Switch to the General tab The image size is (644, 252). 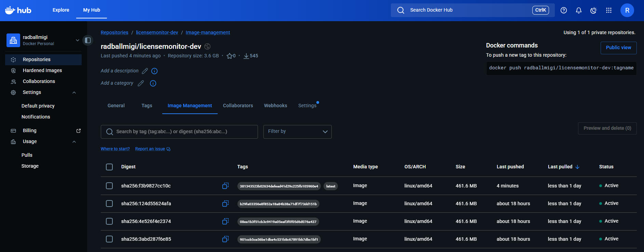[116, 106]
